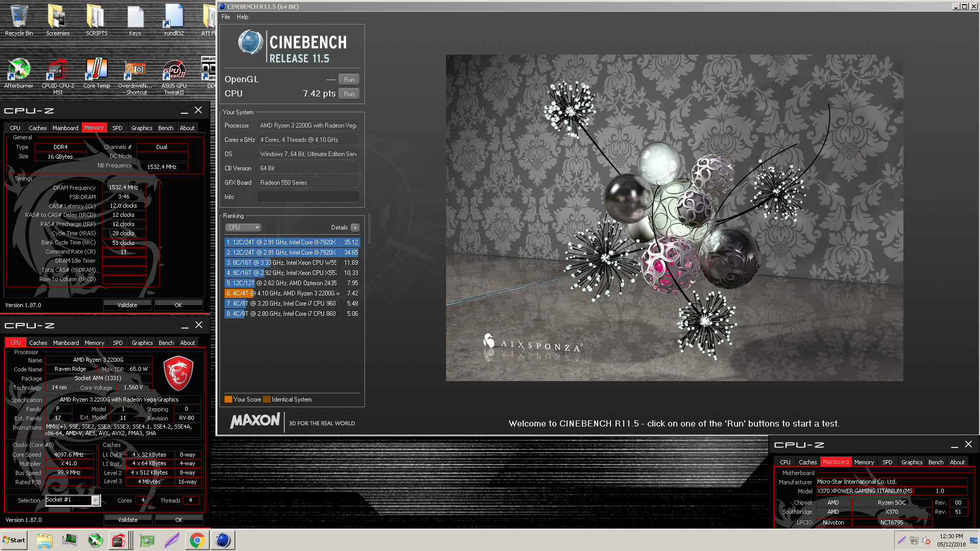Switch to CPU-Z via taskbar icon

coord(118,540)
